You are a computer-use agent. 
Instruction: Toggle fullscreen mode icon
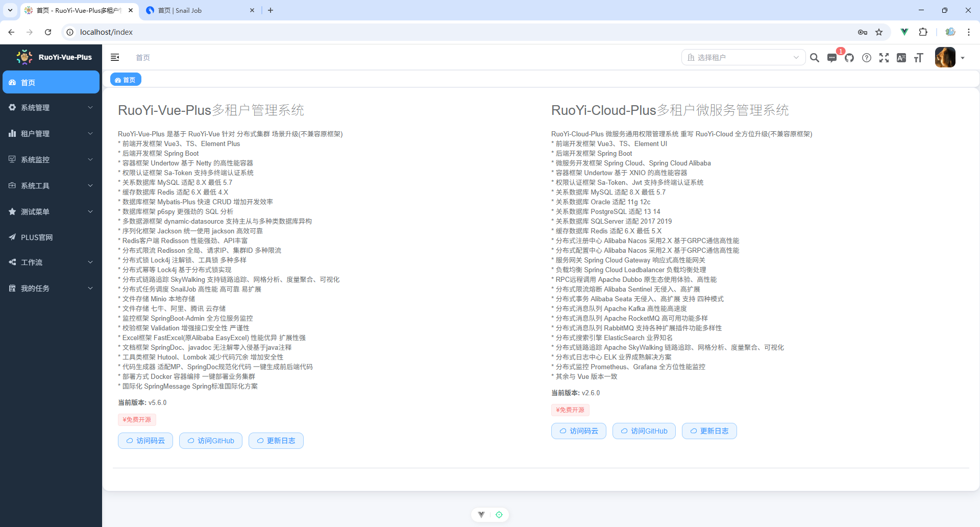884,58
